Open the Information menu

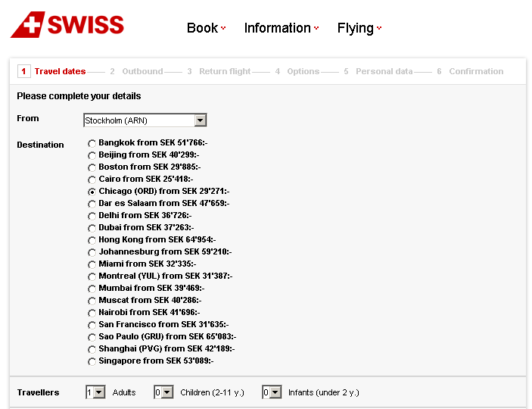(281, 28)
